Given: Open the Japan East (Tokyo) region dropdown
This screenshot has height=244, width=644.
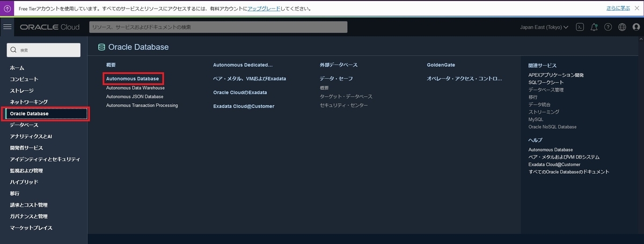Looking at the screenshot, I should (544, 27).
